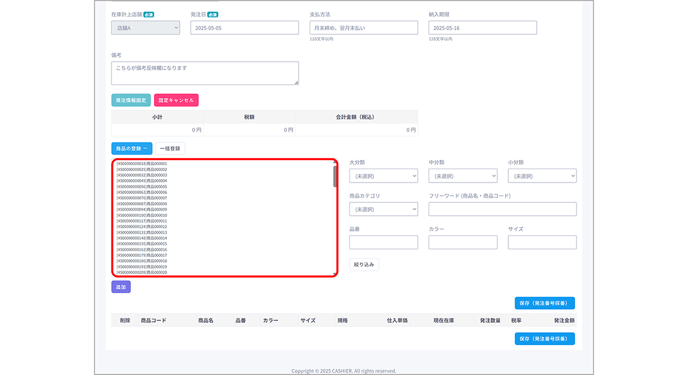Expand the 小分類 dropdown
Image resolution: width=688 pixels, height=375 pixels.
(x=542, y=176)
